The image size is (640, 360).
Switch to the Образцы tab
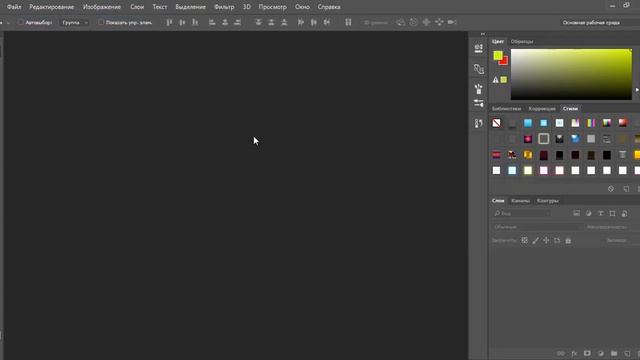click(x=522, y=41)
